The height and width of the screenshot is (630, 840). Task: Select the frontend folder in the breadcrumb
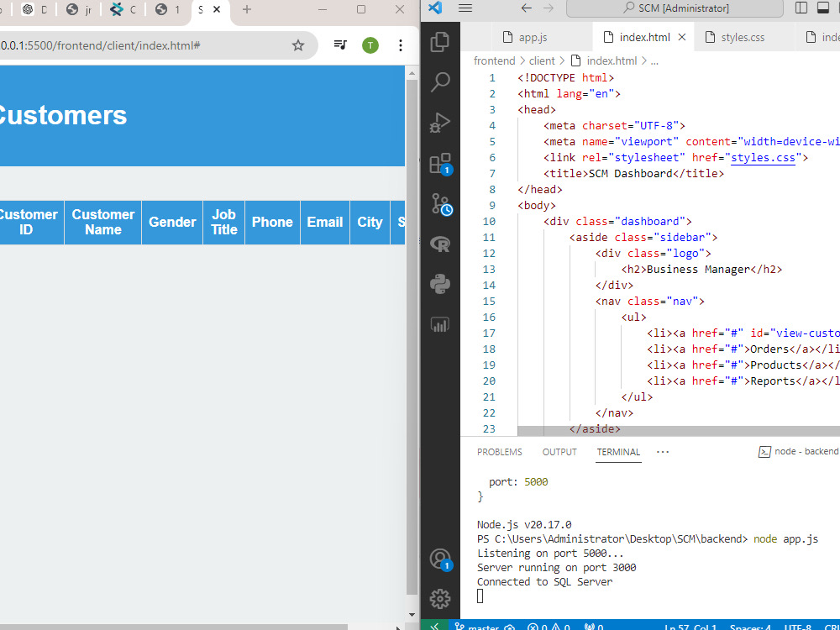494,61
